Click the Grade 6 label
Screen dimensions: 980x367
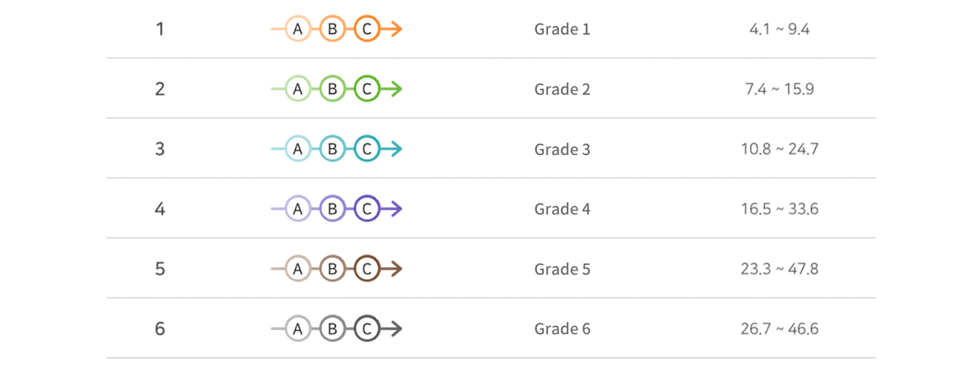click(x=562, y=328)
